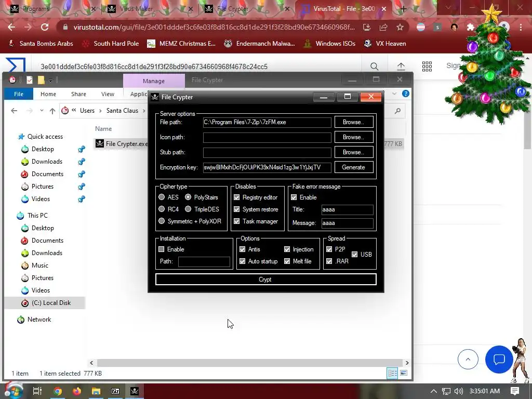Select the RC4 cipher radio button
Image resolution: width=532 pixels, height=399 pixels.
(162, 209)
